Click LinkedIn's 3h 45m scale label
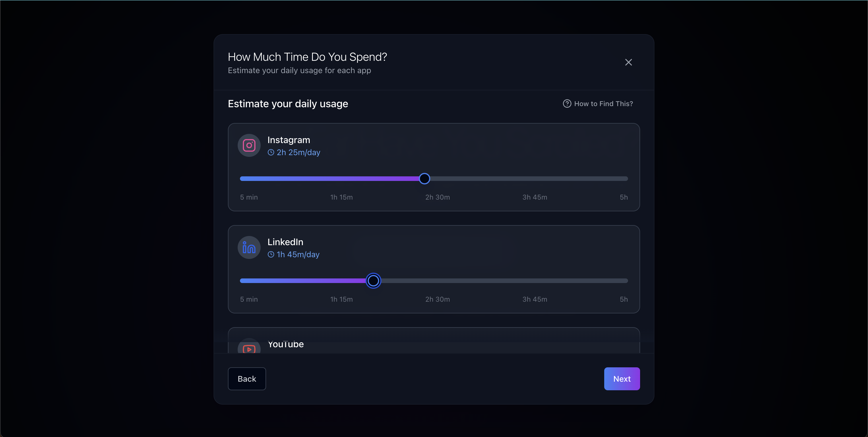The width and height of the screenshot is (868, 437). [x=534, y=299]
